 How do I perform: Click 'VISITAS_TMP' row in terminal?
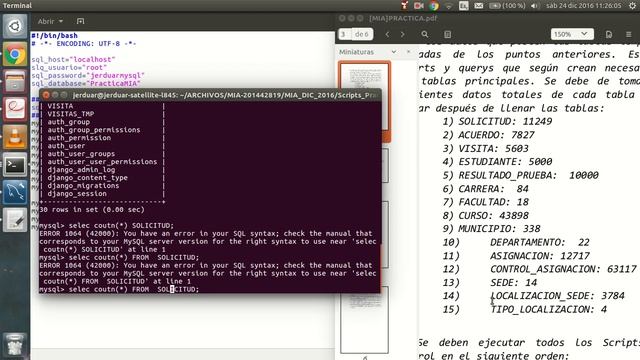71,114
